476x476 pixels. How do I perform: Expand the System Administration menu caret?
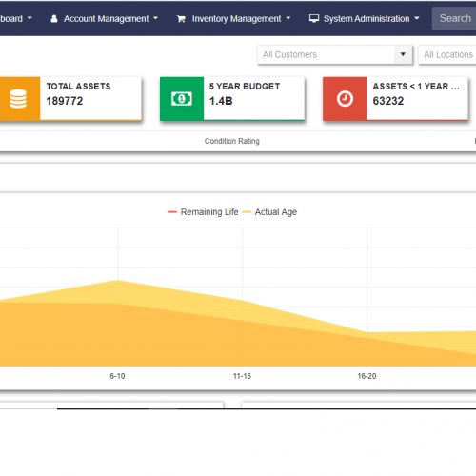(417, 18)
